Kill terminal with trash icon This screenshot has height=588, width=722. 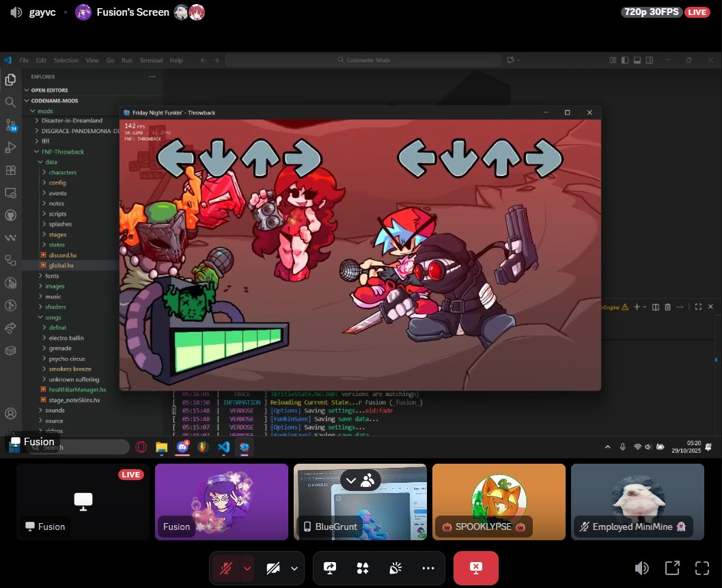point(667,307)
